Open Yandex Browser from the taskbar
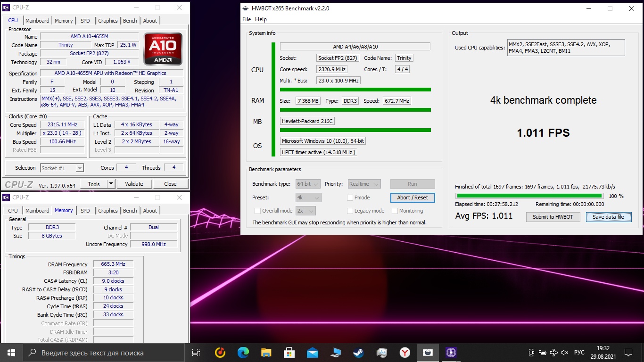 (x=405, y=353)
